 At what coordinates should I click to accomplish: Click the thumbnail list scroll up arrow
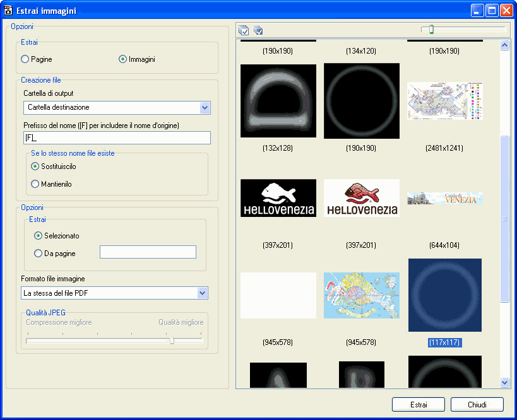pos(504,45)
